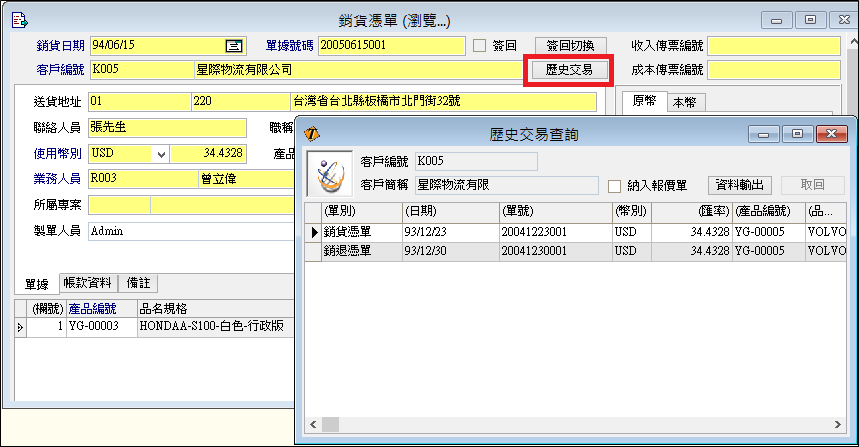
Task: Open the 使用幣別 USD dropdown
Action: [160, 154]
